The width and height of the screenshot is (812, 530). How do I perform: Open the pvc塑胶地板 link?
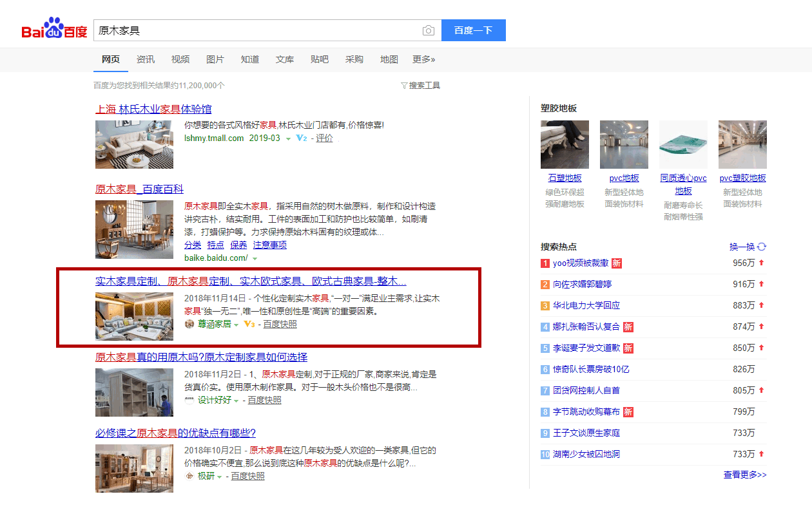[743, 178]
